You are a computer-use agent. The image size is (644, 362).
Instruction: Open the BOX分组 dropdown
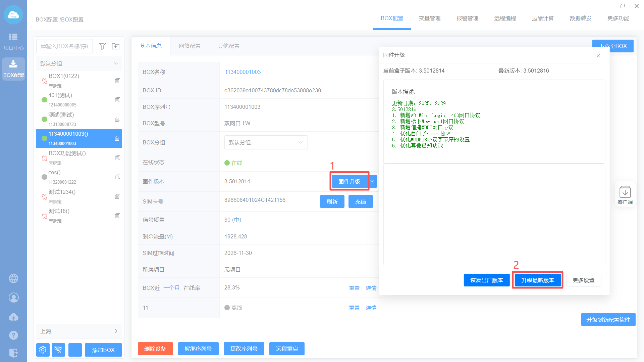[266, 143]
